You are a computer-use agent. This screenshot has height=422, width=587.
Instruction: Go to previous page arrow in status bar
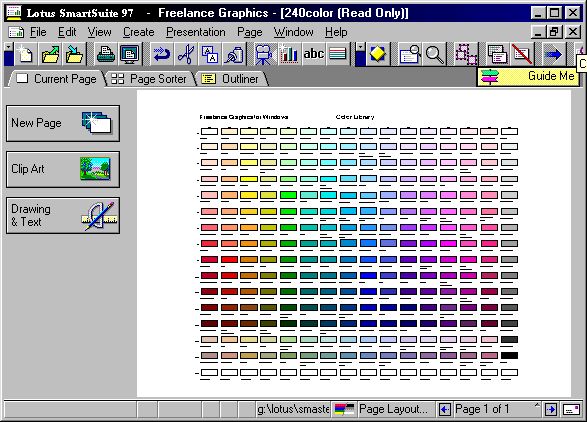point(444,409)
